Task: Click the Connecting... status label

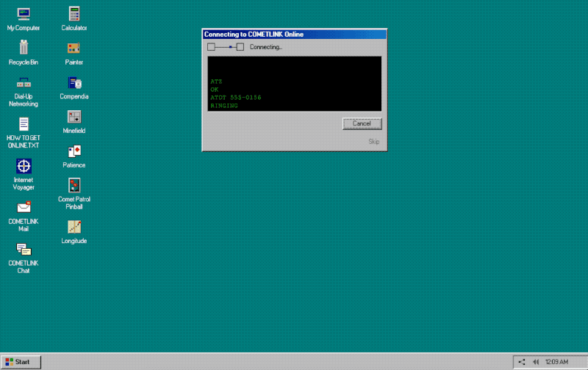Action: coord(266,47)
